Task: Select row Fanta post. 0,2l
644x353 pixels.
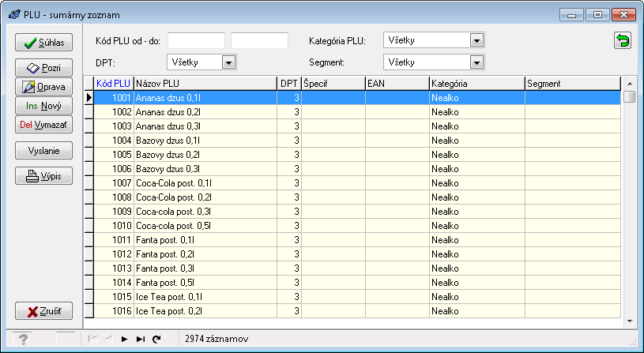Action: point(357,254)
